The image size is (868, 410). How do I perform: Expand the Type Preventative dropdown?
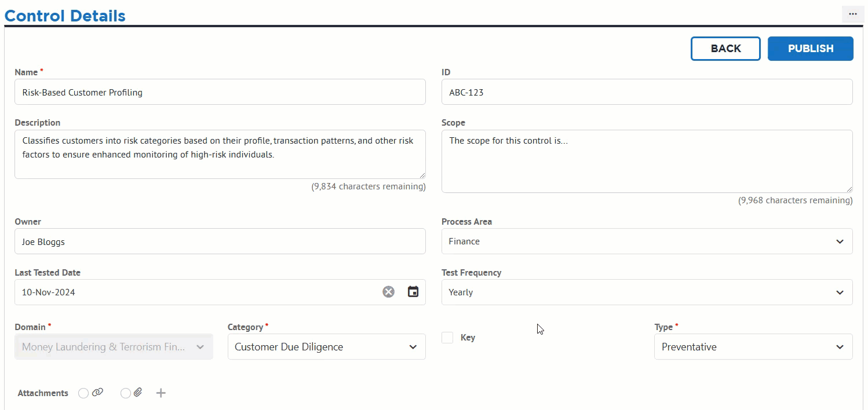[753, 347]
